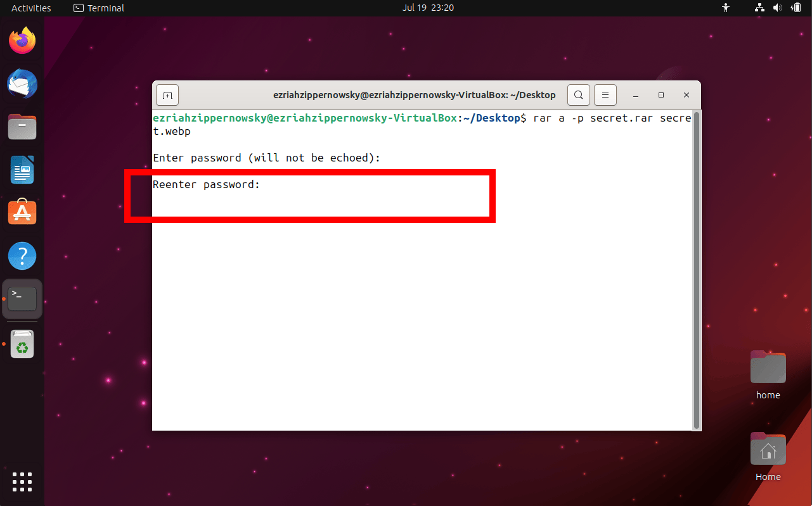Open the clock and calendar (Jul 19 23:20)

[x=428, y=8]
